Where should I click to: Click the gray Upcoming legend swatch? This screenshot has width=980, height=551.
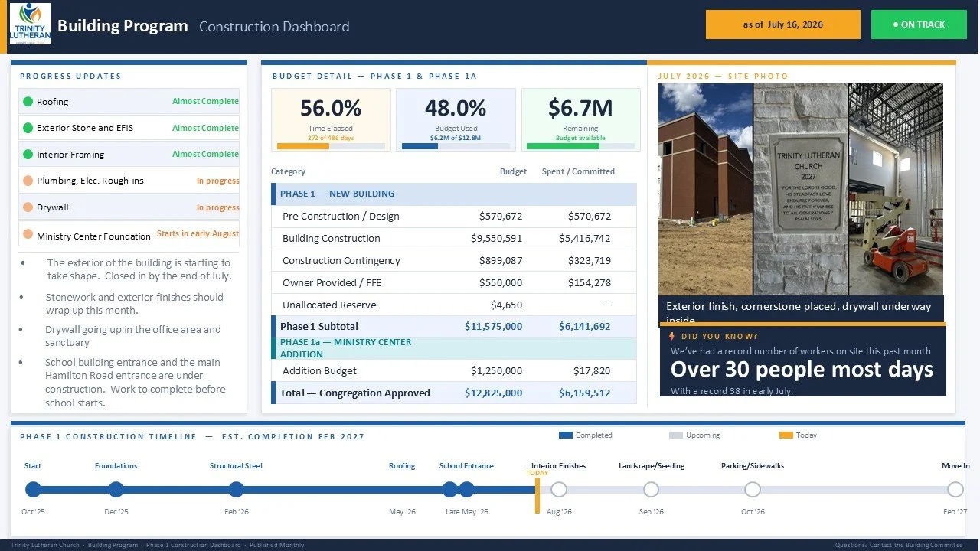[675, 435]
